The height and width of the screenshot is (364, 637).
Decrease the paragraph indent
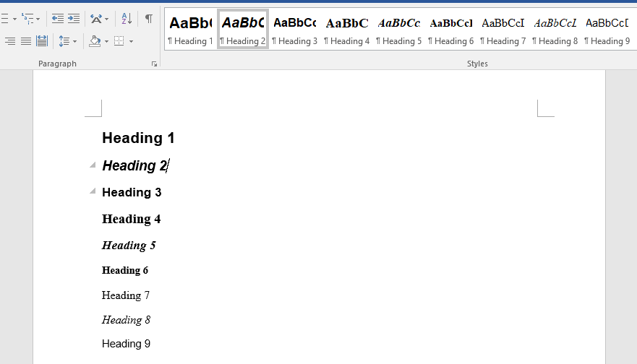click(x=58, y=19)
